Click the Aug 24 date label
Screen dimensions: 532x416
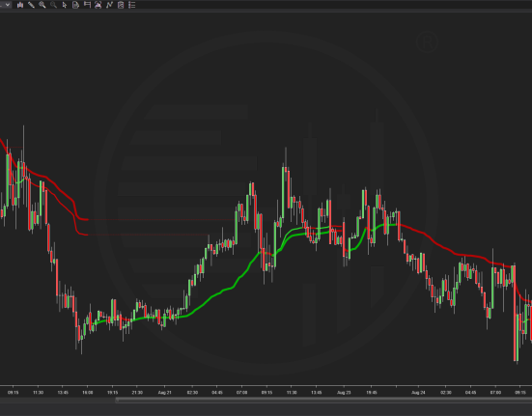tap(418, 393)
